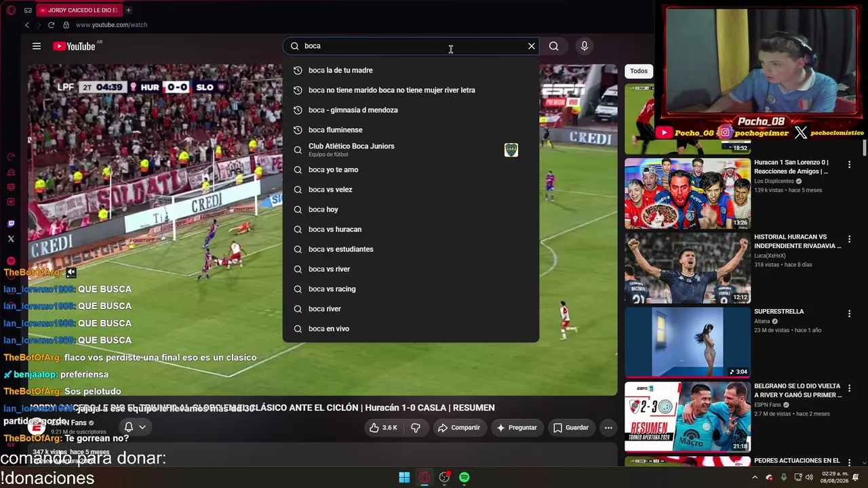Click Compartir to share the video
Image resolution: width=868 pixels, height=488 pixels.
click(459, 428)
